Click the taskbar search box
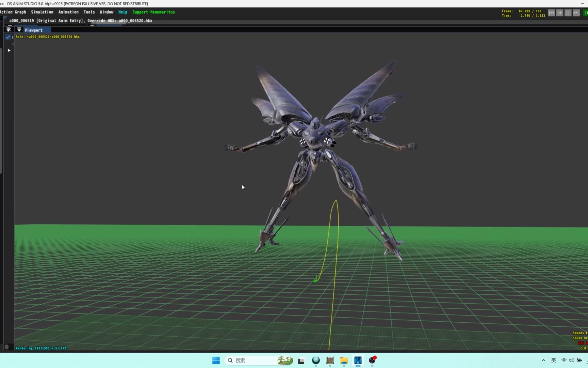The height and width of the screenshot is (368, 588). (259, 361)
